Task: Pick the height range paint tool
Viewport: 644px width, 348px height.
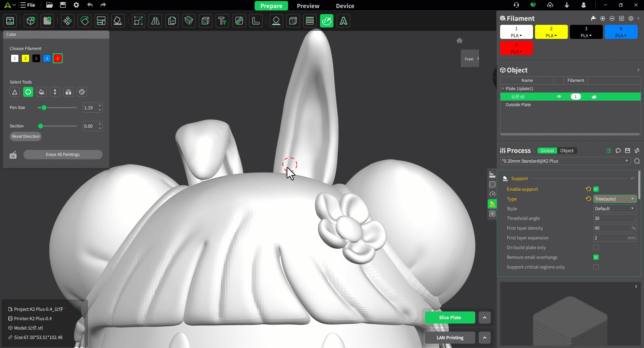Action: coord(55,92)
